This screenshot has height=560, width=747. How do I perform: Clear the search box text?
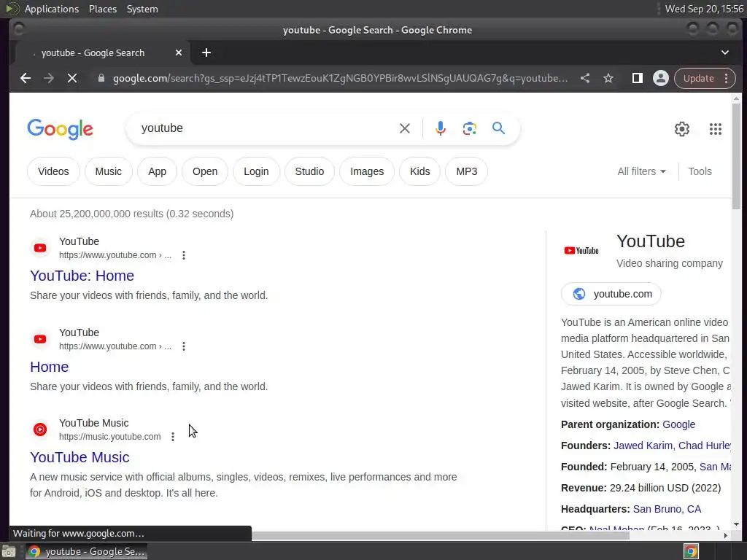point(404,128)
